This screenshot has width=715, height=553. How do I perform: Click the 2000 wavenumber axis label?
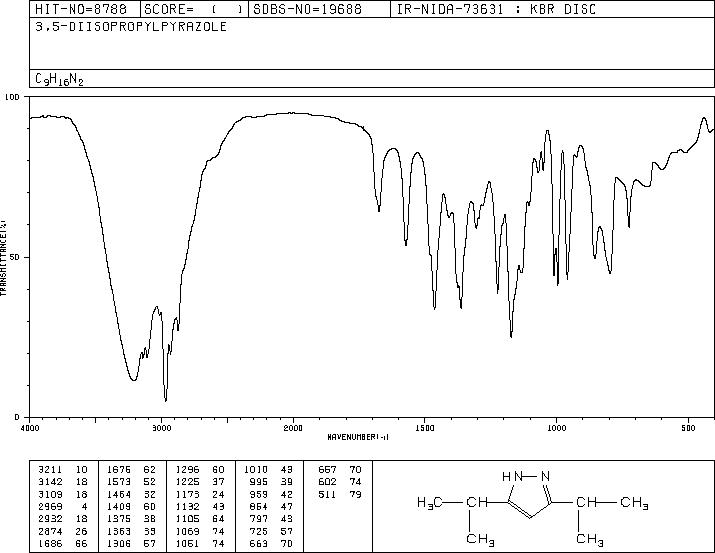coord(293,428)
